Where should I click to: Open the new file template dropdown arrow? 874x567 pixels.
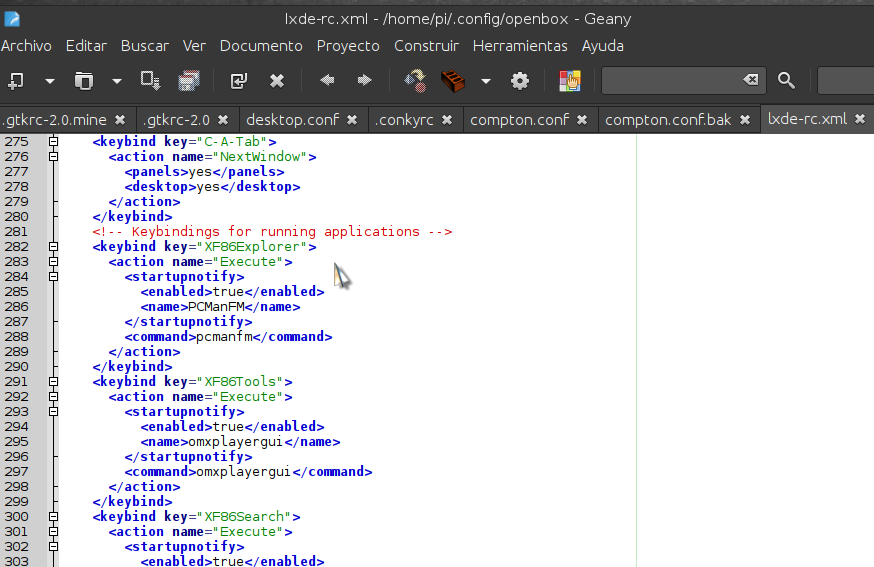tap(50, 81)
